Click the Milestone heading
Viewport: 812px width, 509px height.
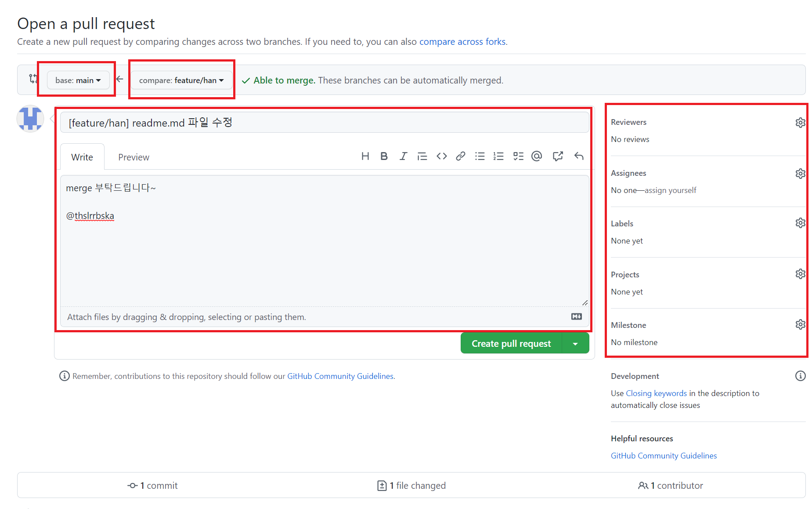pos(628,325)
